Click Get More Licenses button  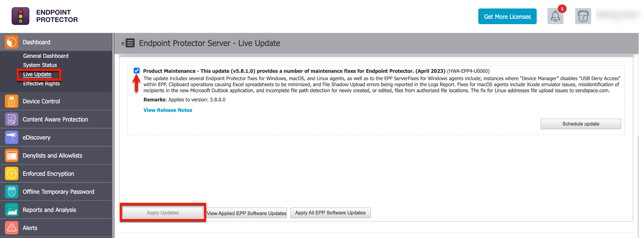[x=507, y=16]
